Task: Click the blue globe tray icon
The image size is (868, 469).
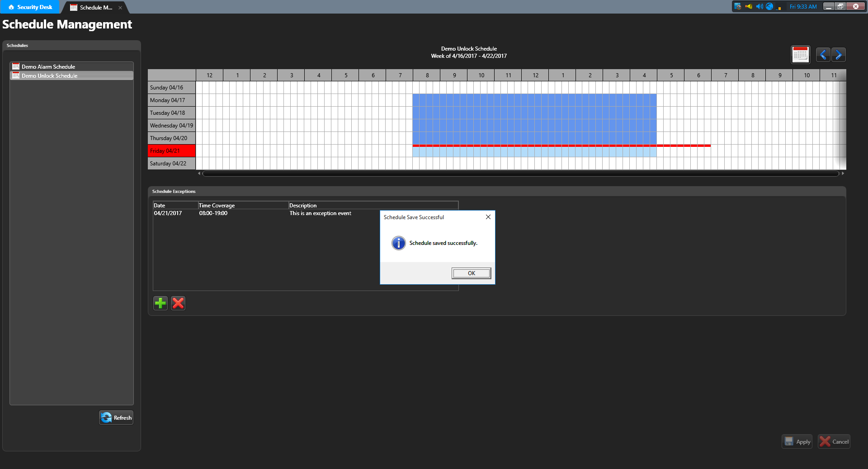Action: click(x=769, y=6)
